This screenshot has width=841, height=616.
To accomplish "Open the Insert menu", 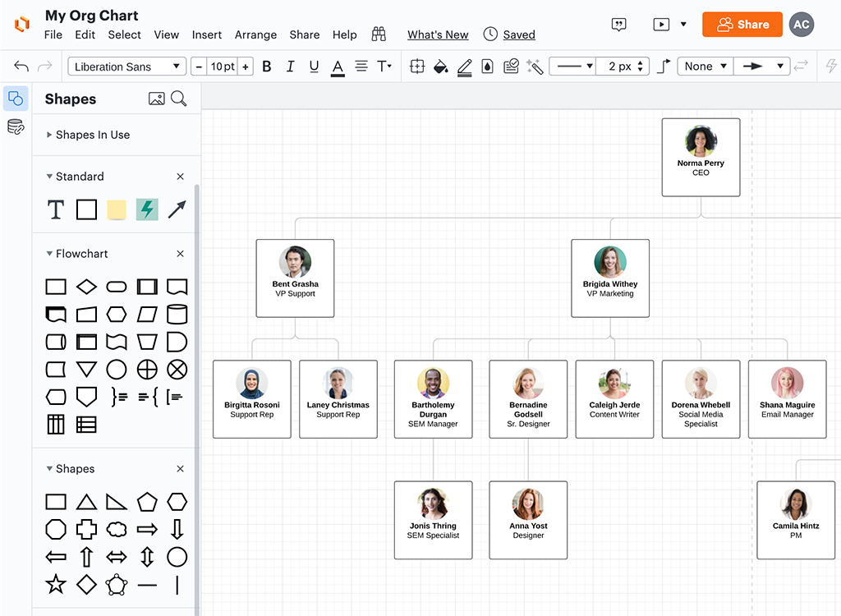I will pos(206,34).
